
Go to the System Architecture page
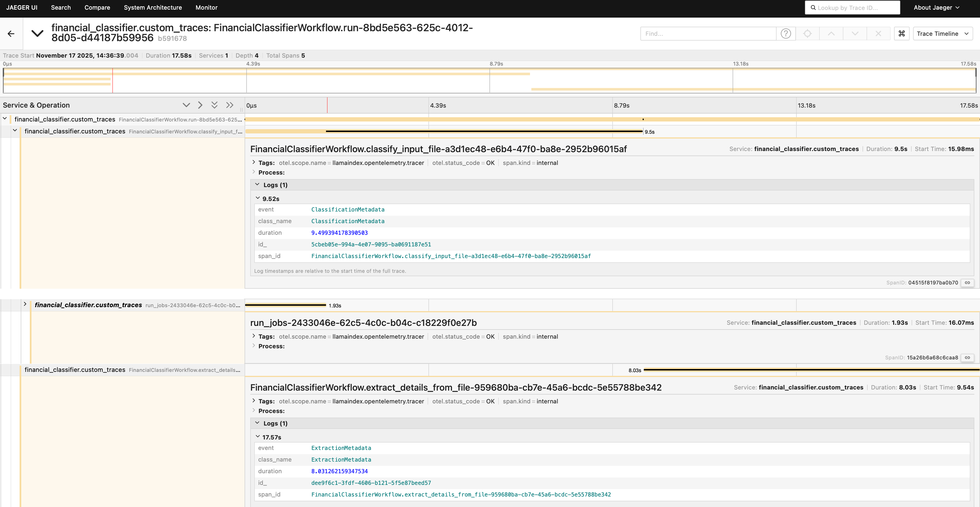pyautogui.click(x=153, y=8)
